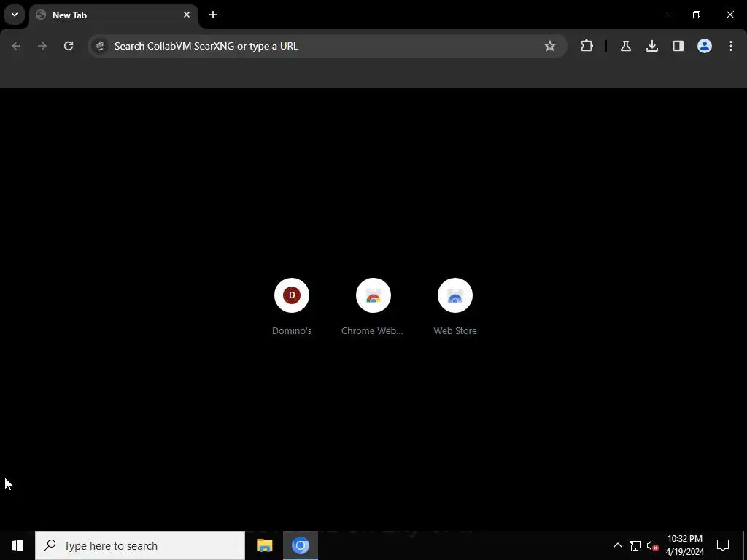The height and width of the screenshot is (560, 747).
Task: Toggle the browser side panel
Action: tap(678, 46)
